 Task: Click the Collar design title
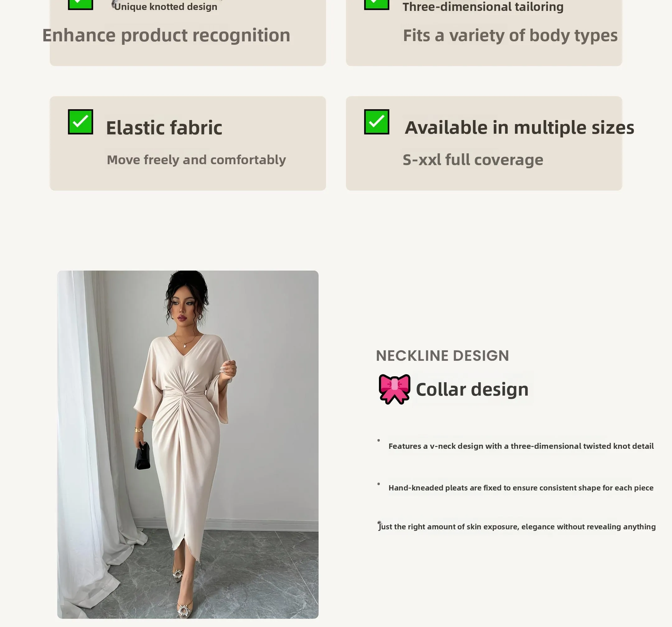(x=472, y=389)
